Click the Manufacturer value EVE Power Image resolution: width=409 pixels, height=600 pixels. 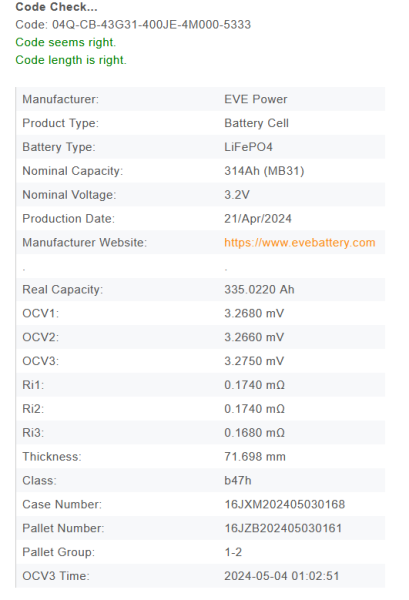pos(256,99)
